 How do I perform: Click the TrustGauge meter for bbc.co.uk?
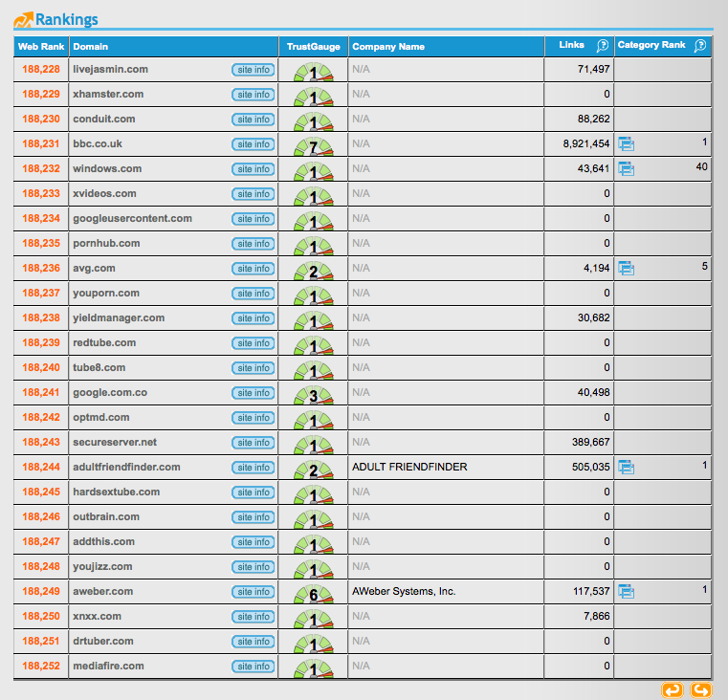click(x=313, y=145)
